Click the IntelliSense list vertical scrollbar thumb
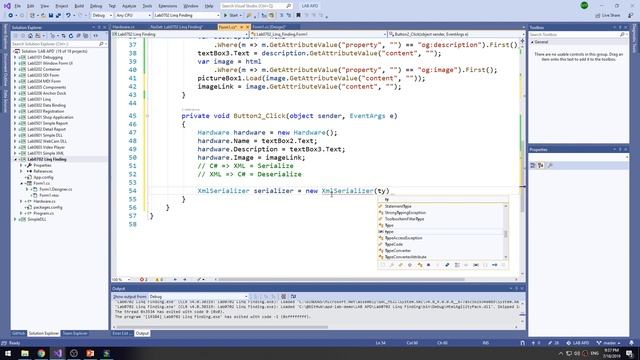 (506, 234)
